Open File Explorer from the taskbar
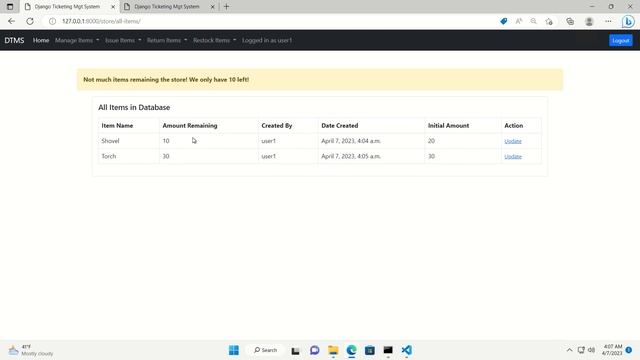The width and height of the screenshot is (640, 360). click(x=333, y=350)
